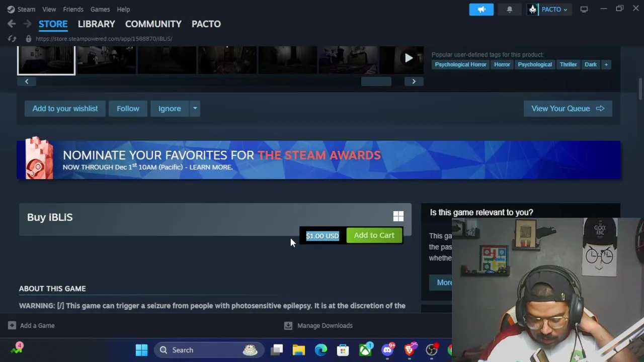The image size is (644, 362).
Task: Open the Friends menu
Action: (x=73, y=9)
